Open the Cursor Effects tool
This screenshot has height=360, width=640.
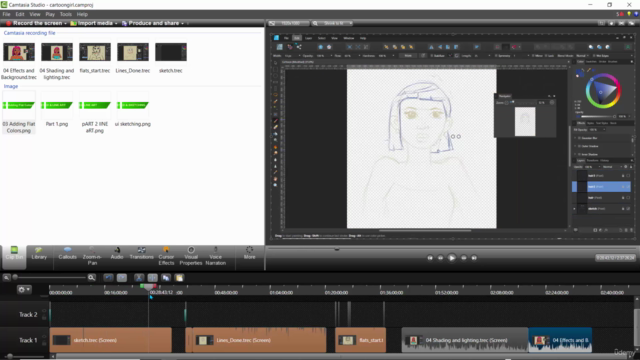point(166,256)
